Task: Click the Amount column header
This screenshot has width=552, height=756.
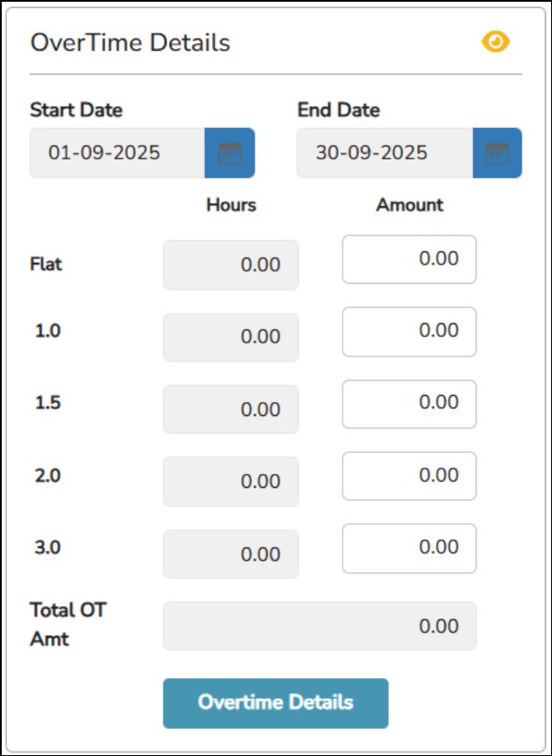Action: (410, 205)
